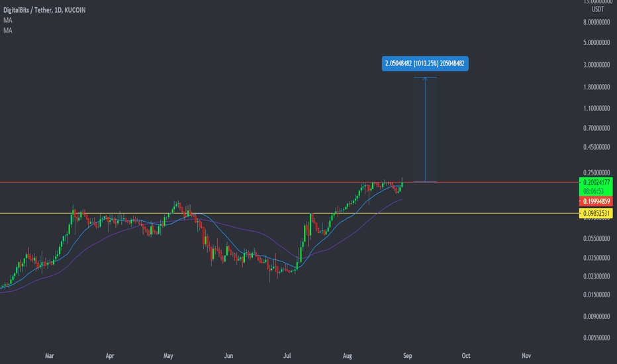617x364 pixels.
Task: Click the Nov label on the time axis
Action: pos(526,356)
